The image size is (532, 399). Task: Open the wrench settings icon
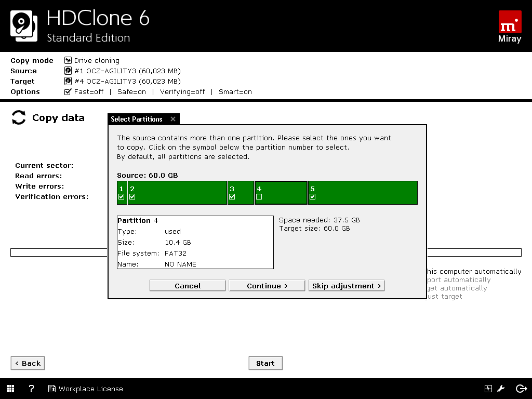point(501,389)
